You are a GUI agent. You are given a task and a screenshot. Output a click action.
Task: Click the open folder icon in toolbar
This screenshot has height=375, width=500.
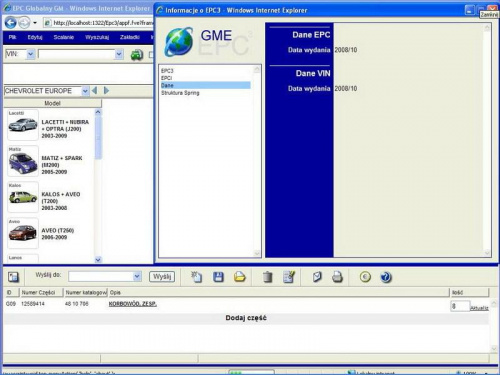[239, 277]
